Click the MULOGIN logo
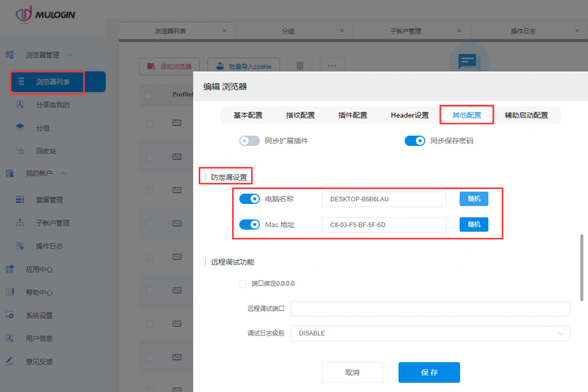The width and height of the screenshot is (588, 392). (45, 14)
